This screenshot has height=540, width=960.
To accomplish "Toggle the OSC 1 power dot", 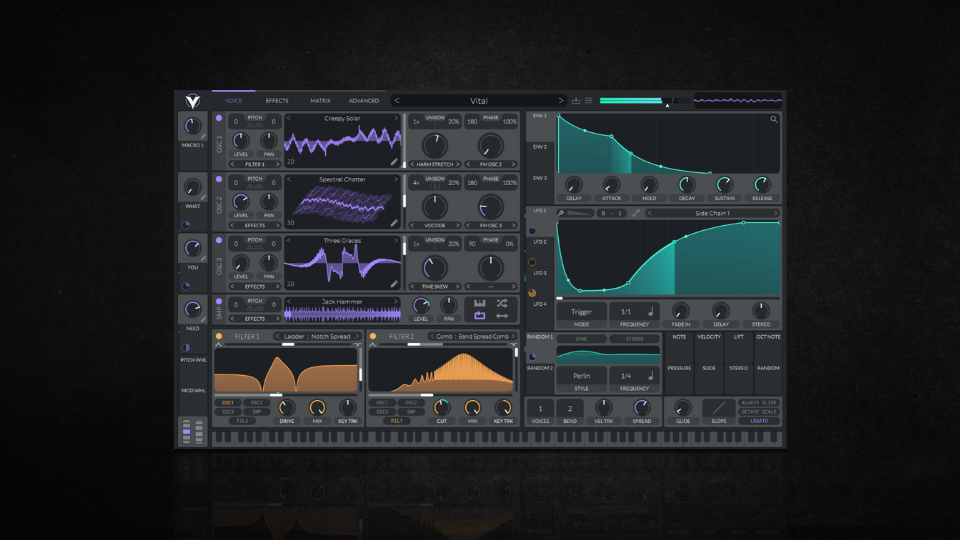I will (219, 118).
